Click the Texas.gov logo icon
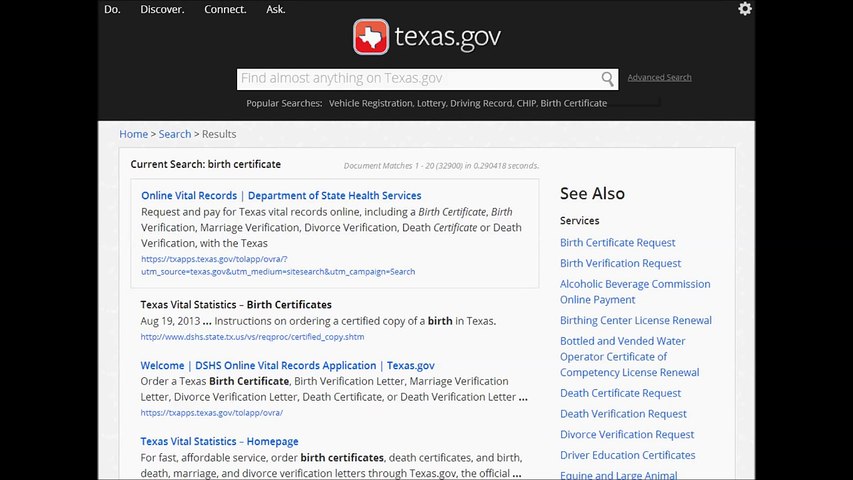Screen dimensions: 853x480 371,37
